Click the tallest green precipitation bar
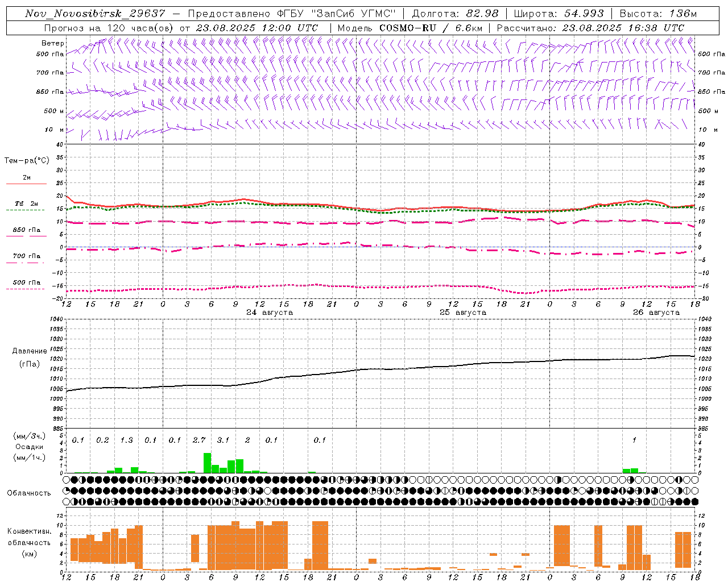Image resolution: width=728 pixels, height=582 pixels. [207, 463]
